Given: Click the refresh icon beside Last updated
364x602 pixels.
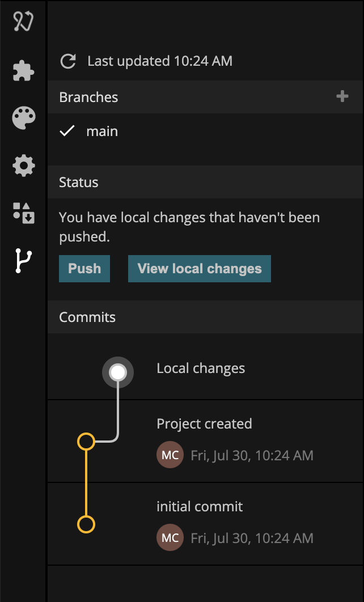Looking at the screenshot, I should pos(69,61).
